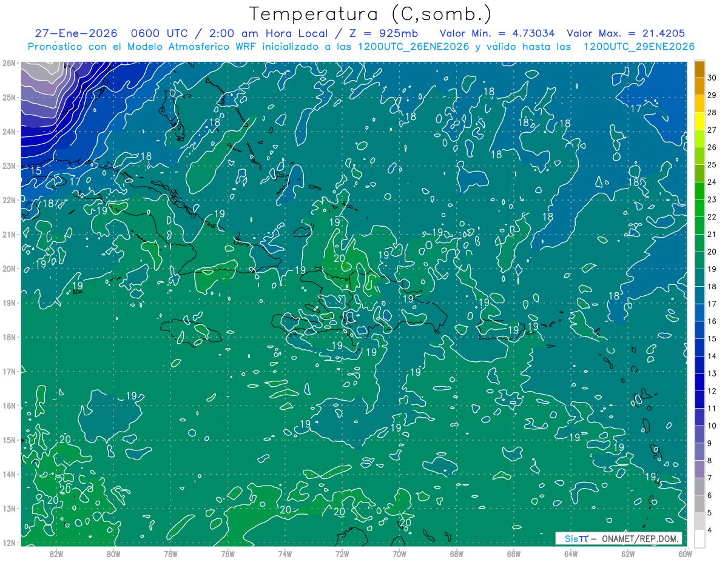Screen dimensions: 728x562
Task: Click the '12N' latitude axis label
Action: 8,543
